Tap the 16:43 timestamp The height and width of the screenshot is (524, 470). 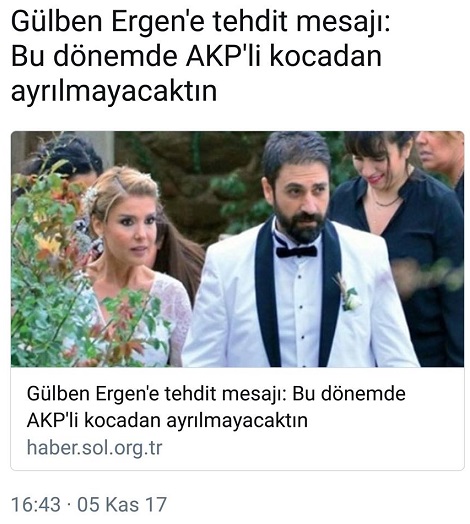(36, 504)
